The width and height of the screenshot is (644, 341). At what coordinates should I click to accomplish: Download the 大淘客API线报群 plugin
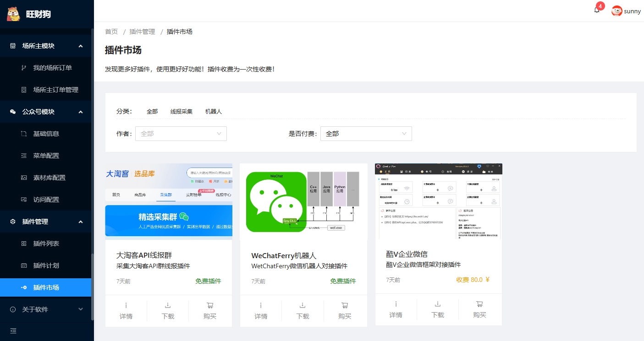coord(168,311)
